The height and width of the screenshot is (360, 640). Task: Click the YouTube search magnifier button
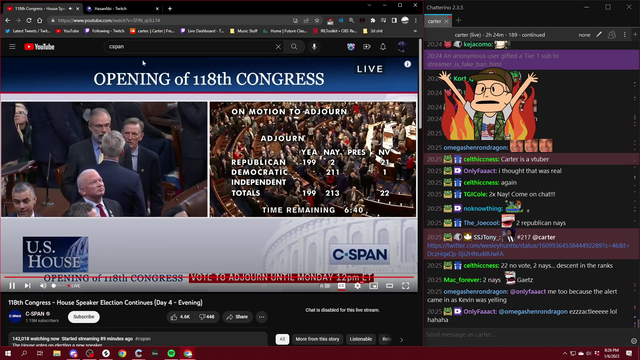point(294,47)
